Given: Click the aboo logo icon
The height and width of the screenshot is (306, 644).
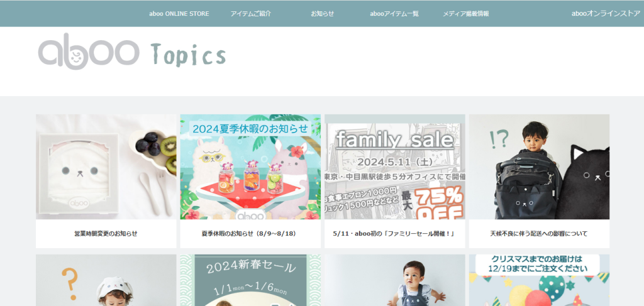Looking at the screenshot, I should [89, 51].
